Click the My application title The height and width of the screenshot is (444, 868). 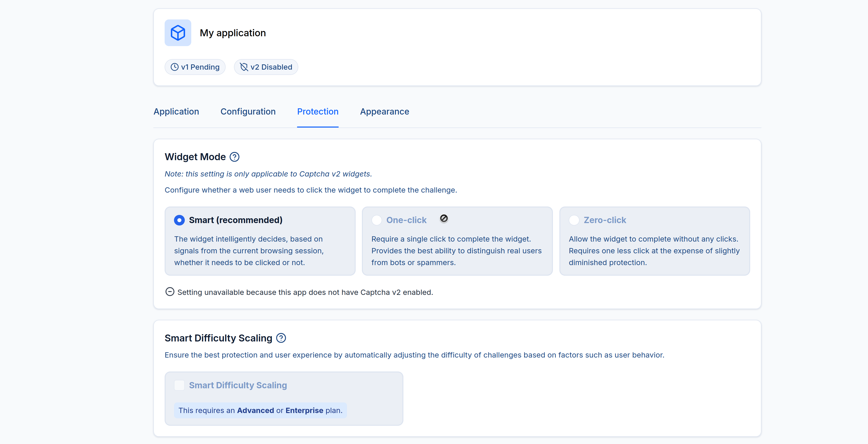tap(233, 33)
